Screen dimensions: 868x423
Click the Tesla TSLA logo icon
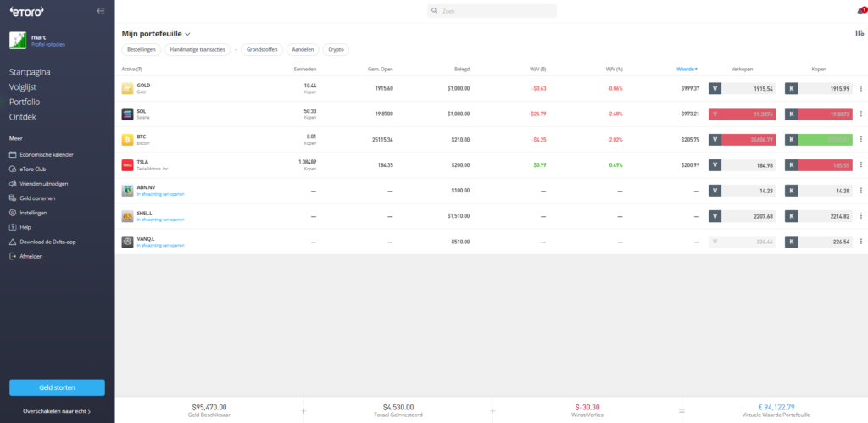(128, 164)
